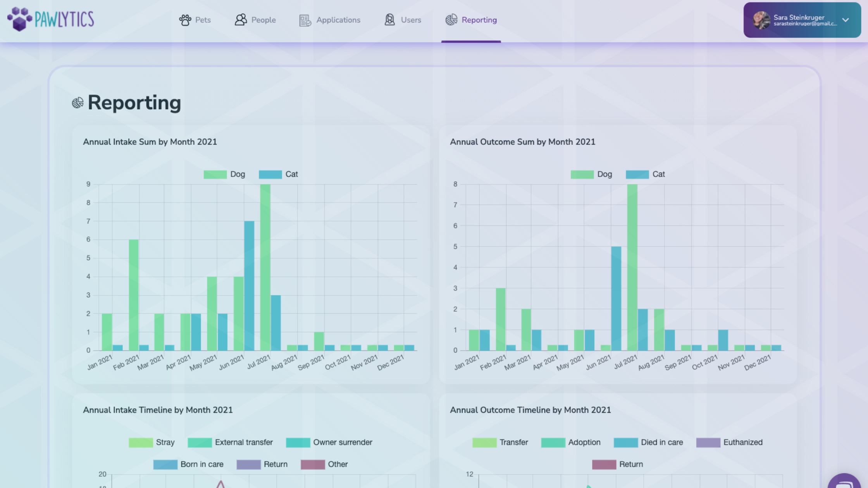
Task: Click the Other legend color swatch
Action: coord(313,464)
